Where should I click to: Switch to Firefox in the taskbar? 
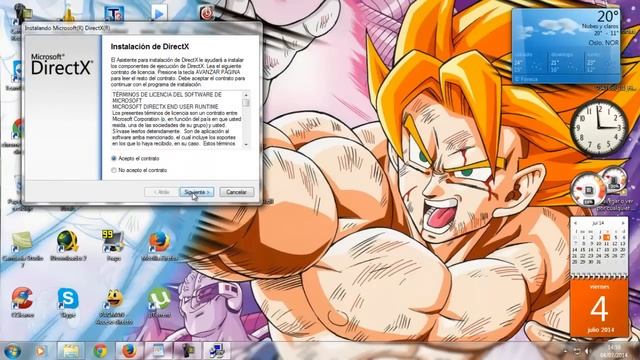[x=129, y=351]
